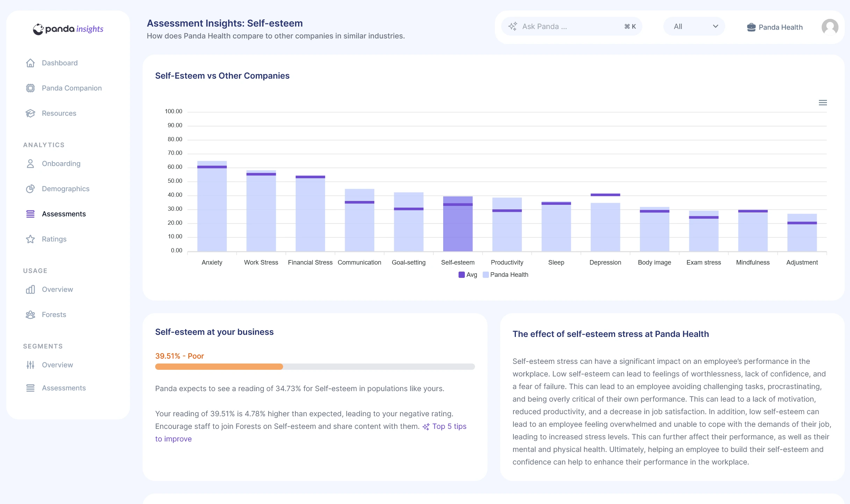Click the Assessment Insights: Self-esteem title

pos(225,23)
